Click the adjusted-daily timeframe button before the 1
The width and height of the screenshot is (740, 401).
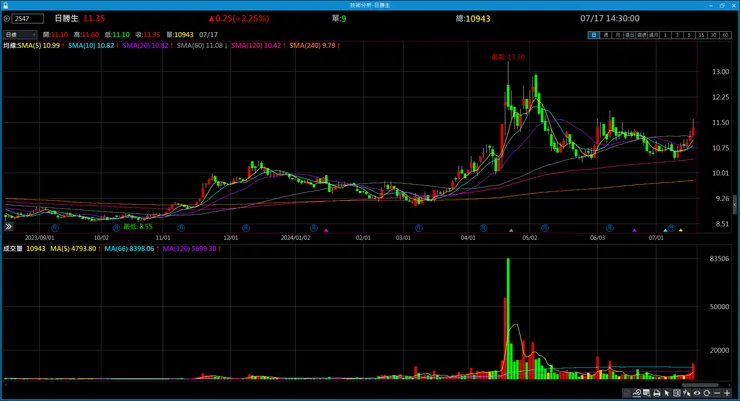[x=630, y=35]
